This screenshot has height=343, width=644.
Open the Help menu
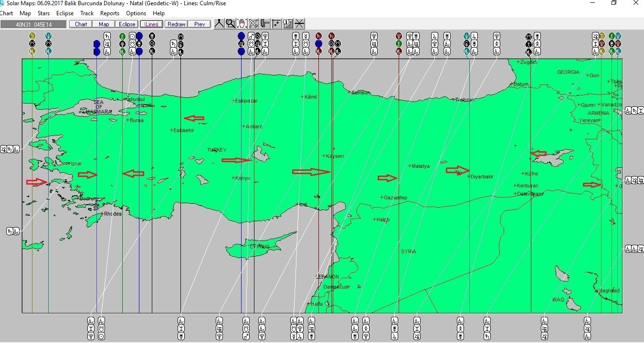pos(158,13)
